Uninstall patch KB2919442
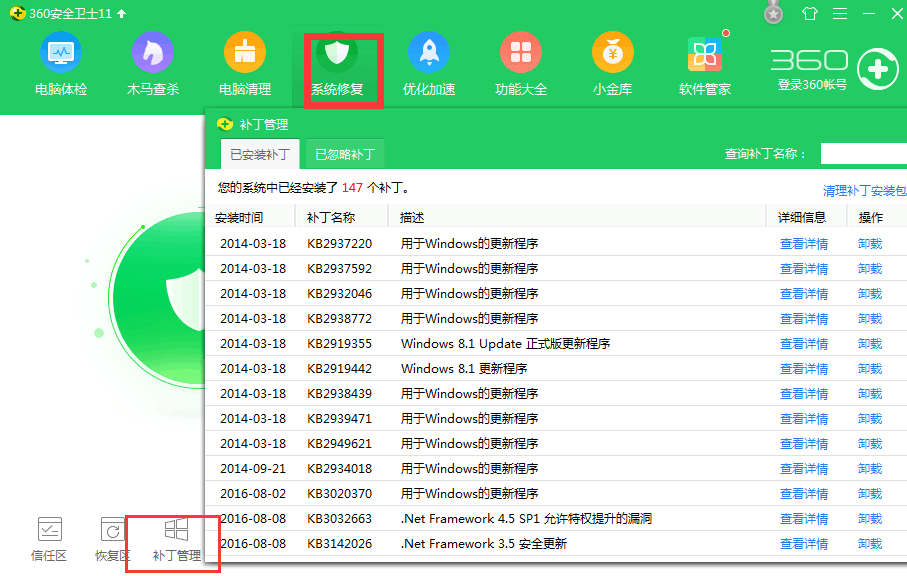Viewport: 907px width, 576px height. coord(870,368)
